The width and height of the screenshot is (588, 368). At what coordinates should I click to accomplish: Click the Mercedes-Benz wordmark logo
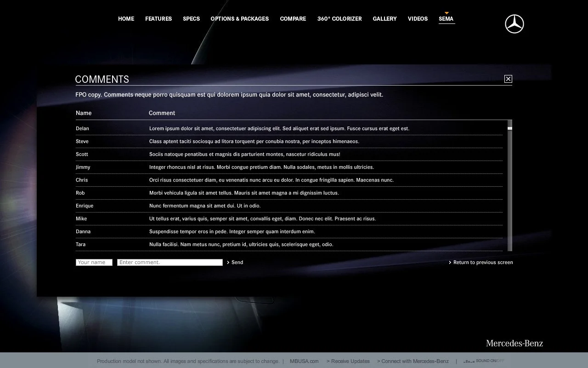click(514, 343)
